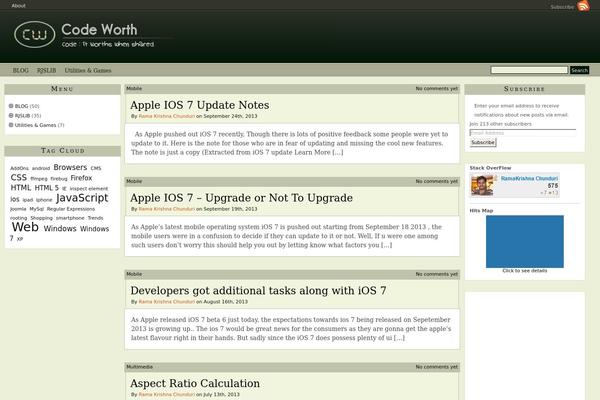Click the orange RSS feed icon
Screen dimensions: 600x400
[x=584, y=6]
